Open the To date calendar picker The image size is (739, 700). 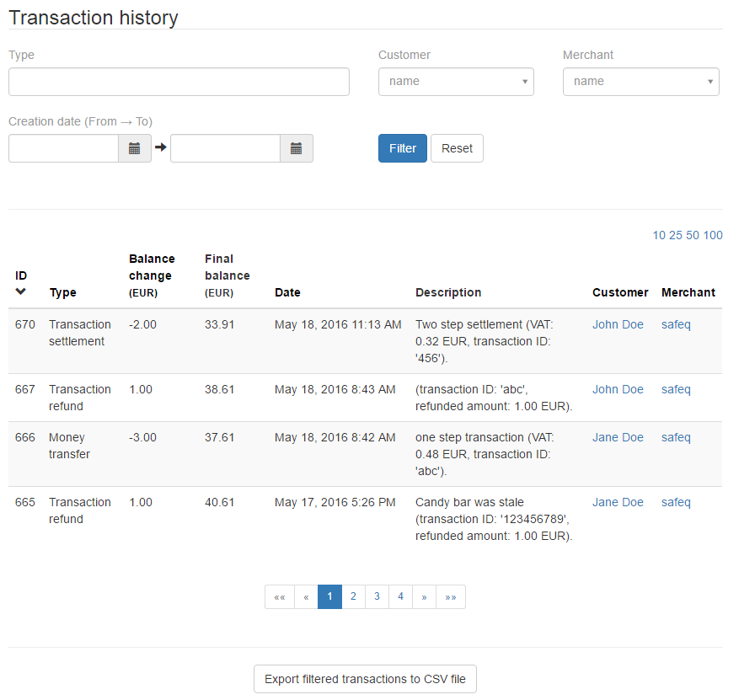(x=296, y=148)
